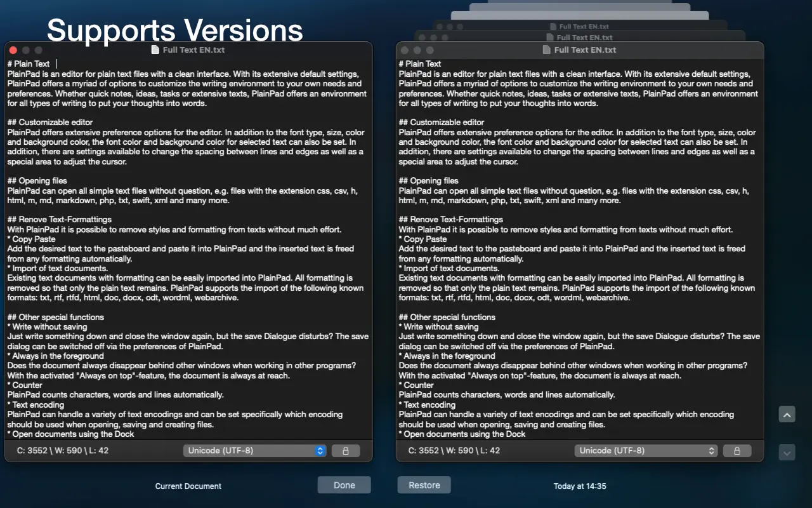
Task: Click the lock icon in the restored version window
Action: click(x=737, y=451)
